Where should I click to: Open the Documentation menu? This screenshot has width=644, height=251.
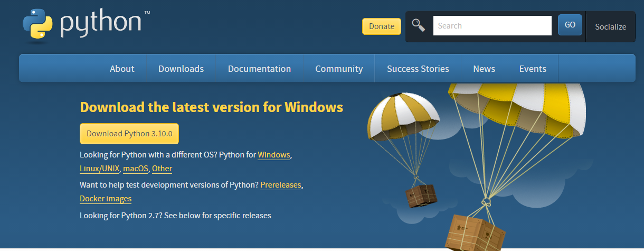[x=259, y=69]
